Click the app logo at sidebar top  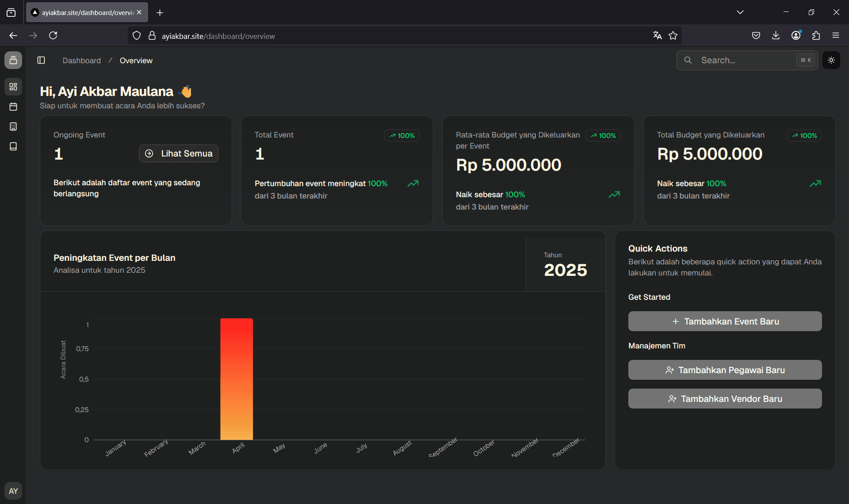(x=13, y=60)
